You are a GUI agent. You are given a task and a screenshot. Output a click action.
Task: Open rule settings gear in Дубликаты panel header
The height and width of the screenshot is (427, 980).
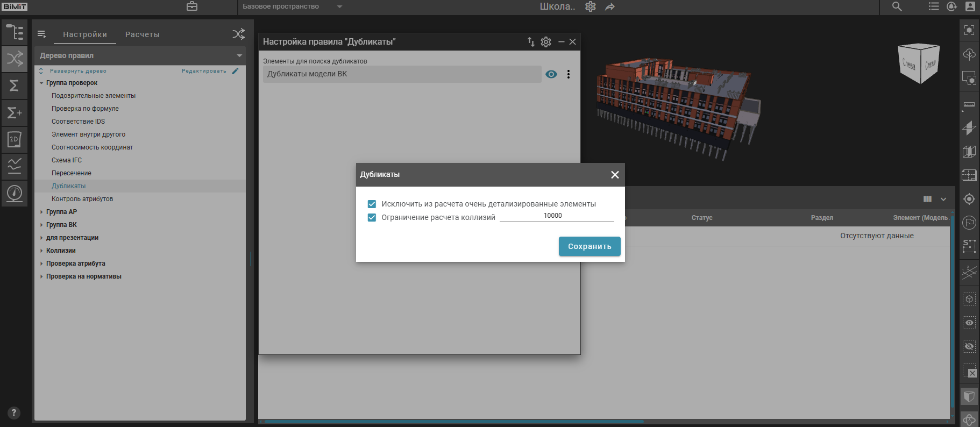click(x=546, y=42)
